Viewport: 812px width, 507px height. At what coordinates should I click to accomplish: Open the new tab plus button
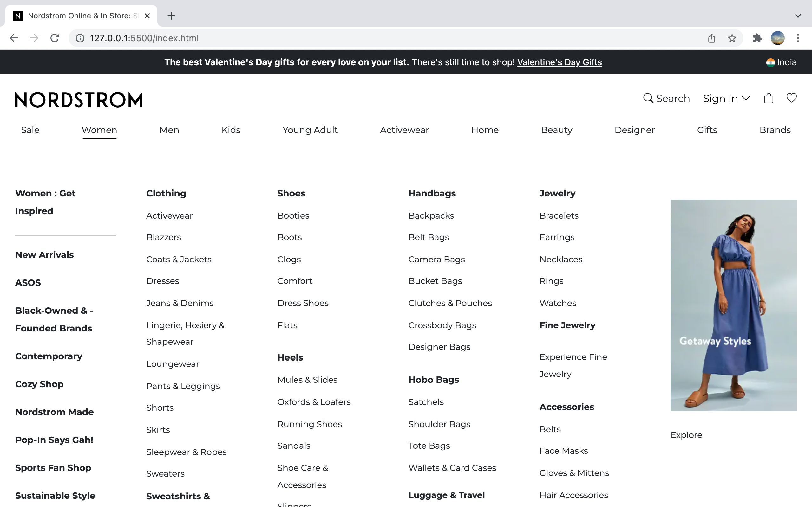click(171, 16)
